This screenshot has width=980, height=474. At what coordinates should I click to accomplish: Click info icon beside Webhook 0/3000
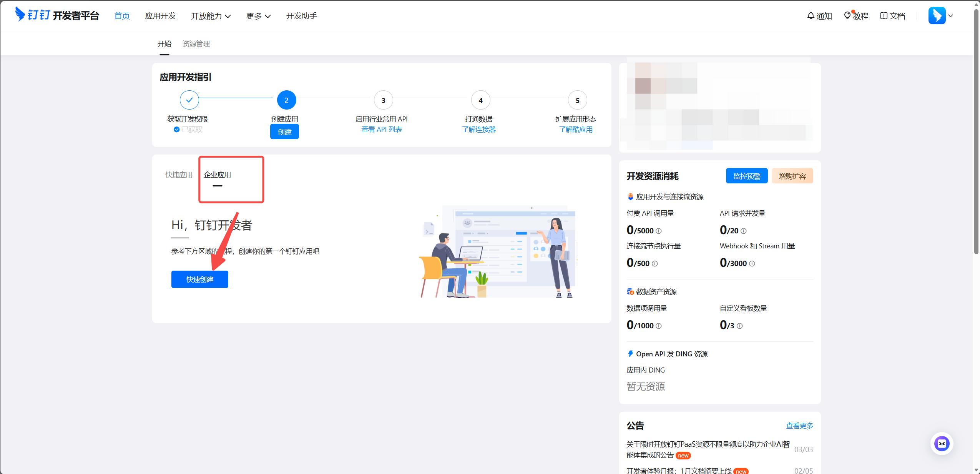click(752, 264)
